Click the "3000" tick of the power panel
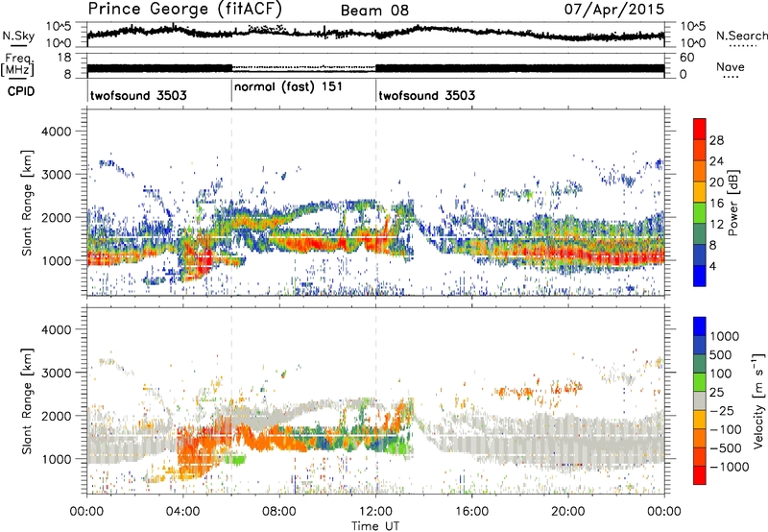The width and height of the screenshot is (768, 532). 56,175
